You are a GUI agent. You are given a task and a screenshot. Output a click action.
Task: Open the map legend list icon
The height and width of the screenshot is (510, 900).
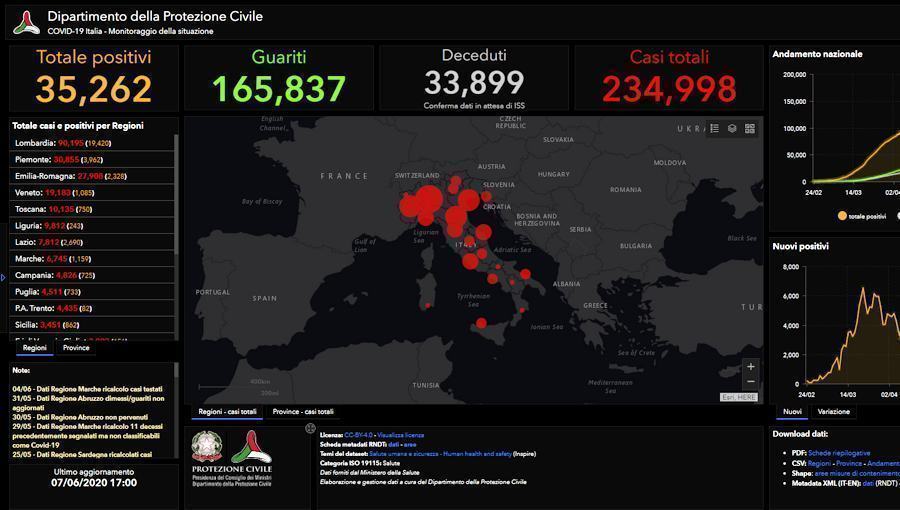pos(714,129)
